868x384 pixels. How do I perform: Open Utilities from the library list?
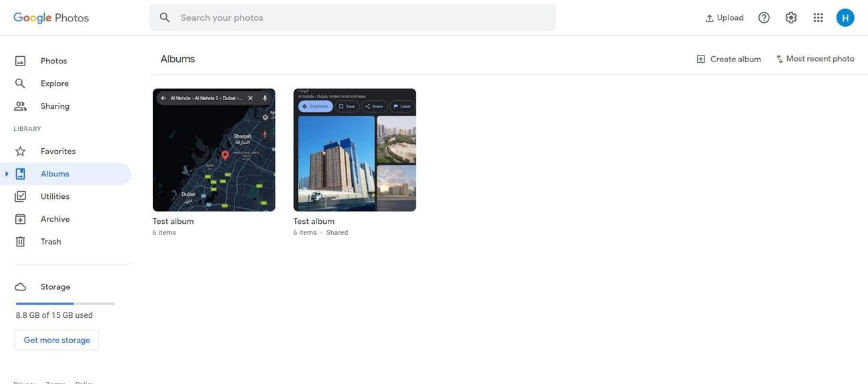pyautogui.click(x=55, y=196)
